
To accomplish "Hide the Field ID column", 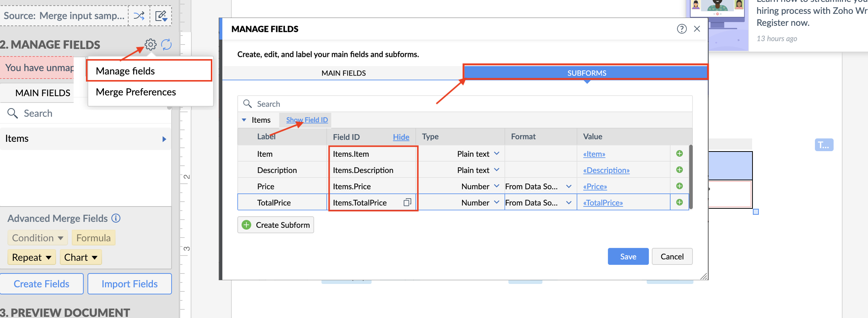I will pyautogui.click(x=401, y=137).
